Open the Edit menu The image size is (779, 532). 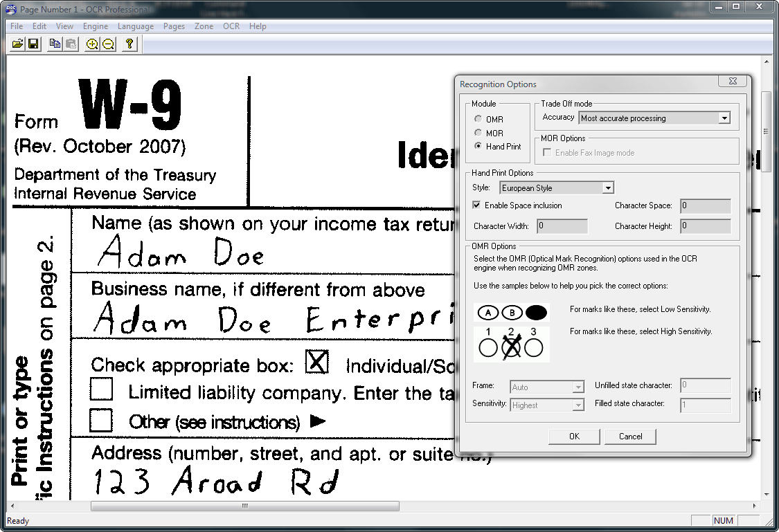click(39, 26)
